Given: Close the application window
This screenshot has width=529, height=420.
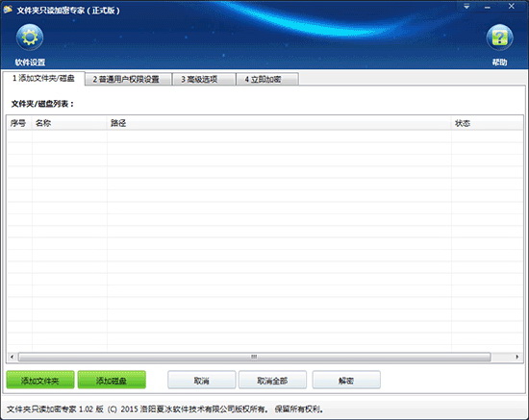Looking at the screenshot, I should click(511, 7).
